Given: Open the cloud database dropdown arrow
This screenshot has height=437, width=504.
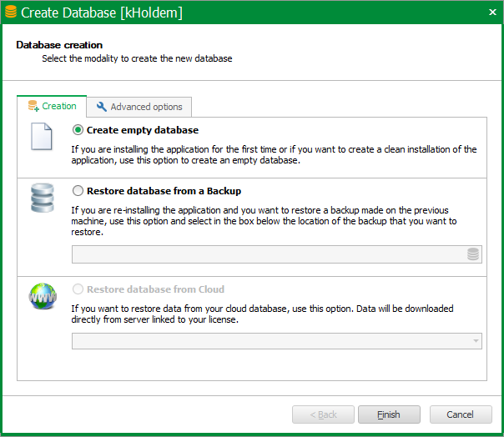Looking at the screenshot, I should 476,341.
